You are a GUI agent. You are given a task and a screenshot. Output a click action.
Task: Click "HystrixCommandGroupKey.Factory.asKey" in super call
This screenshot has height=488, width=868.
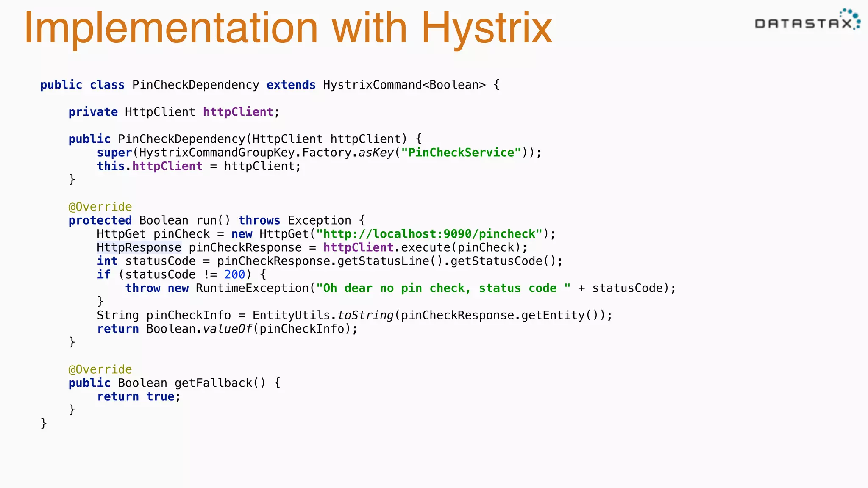click(267, 153)
